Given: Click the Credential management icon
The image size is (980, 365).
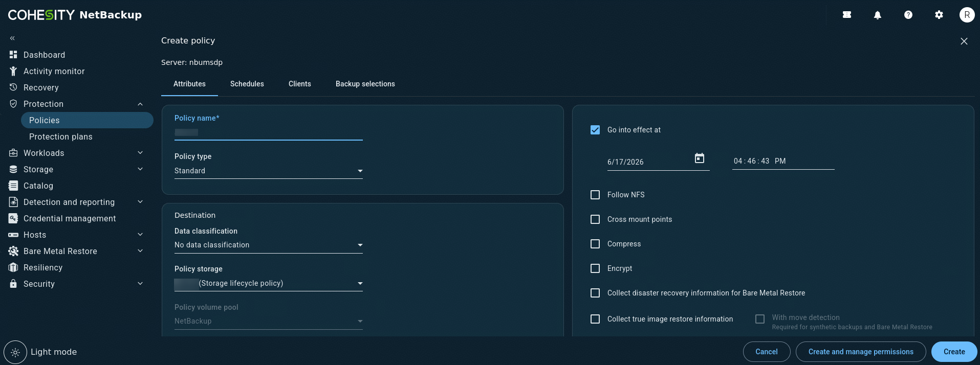Looking at the screenshot, I should click(13, 218).
